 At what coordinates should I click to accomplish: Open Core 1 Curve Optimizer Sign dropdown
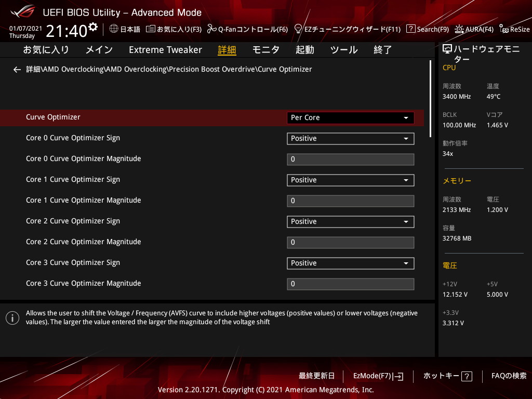pos(351,180)
